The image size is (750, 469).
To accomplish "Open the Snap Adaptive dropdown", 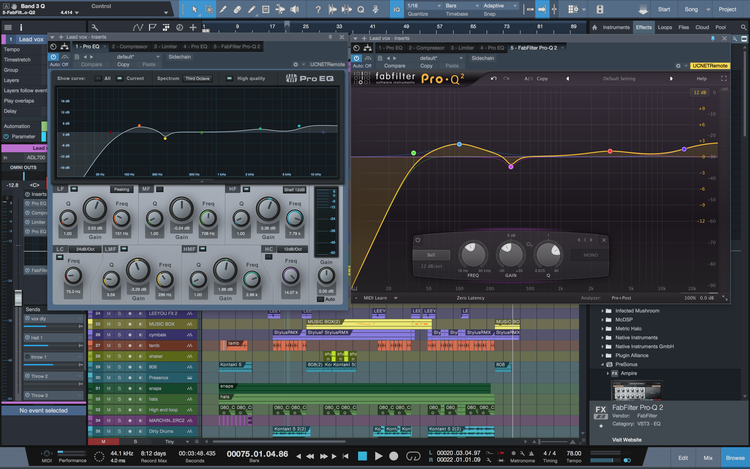I will (x=500, y=6).
